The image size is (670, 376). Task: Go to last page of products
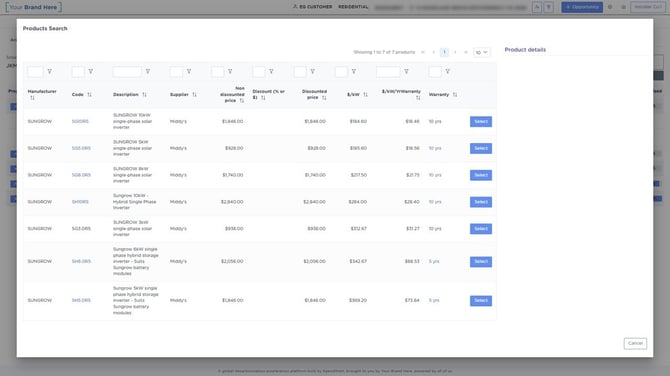tap(466, 52)
